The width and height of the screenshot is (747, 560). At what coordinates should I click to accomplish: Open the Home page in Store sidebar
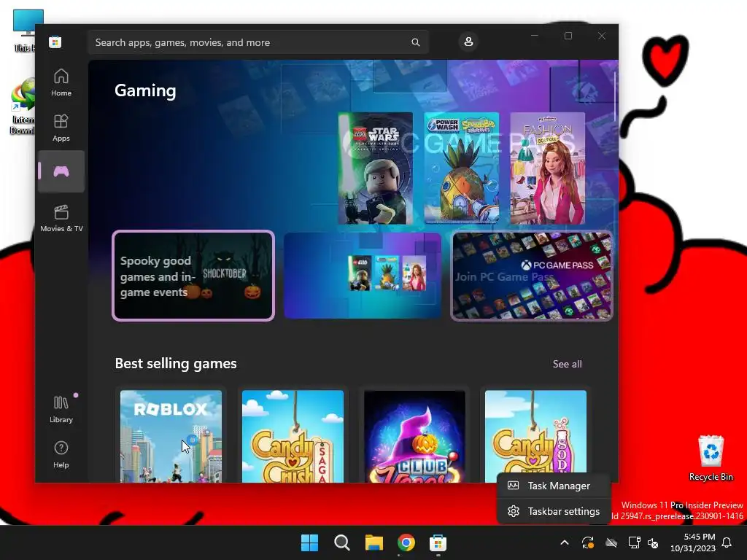pos(61,82)
